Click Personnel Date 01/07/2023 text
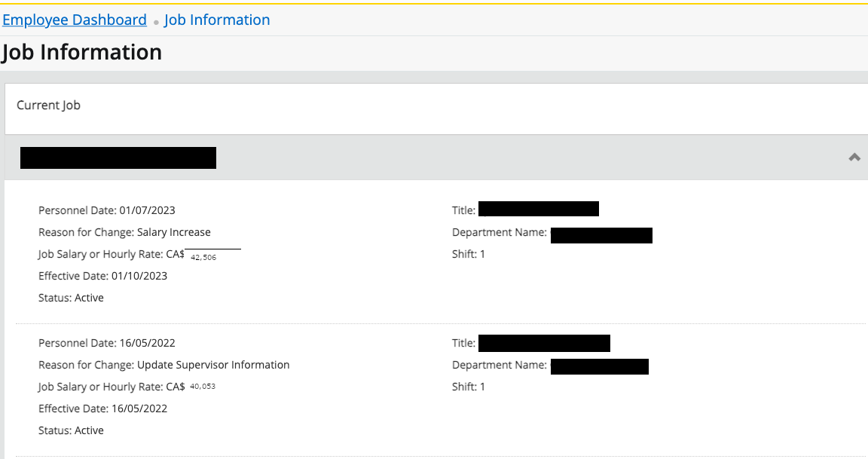Viewport: 868px width, 459px height. [x=106, y=210]
